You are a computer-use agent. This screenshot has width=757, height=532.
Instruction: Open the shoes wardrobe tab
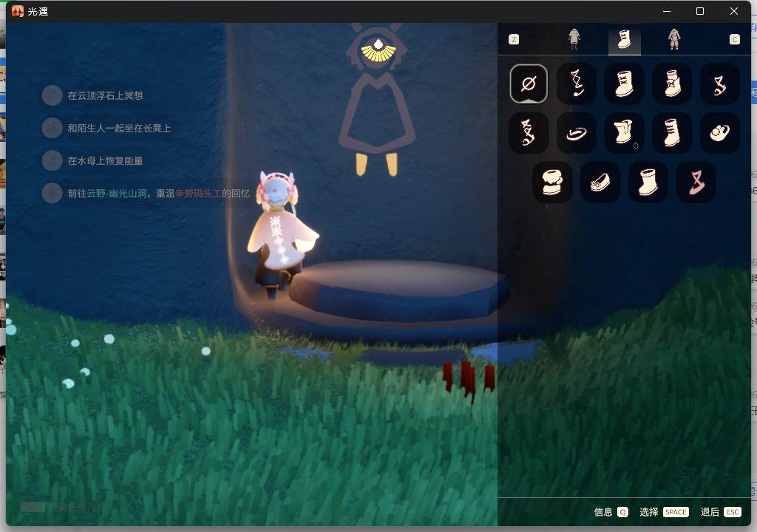tap(624, 40)
